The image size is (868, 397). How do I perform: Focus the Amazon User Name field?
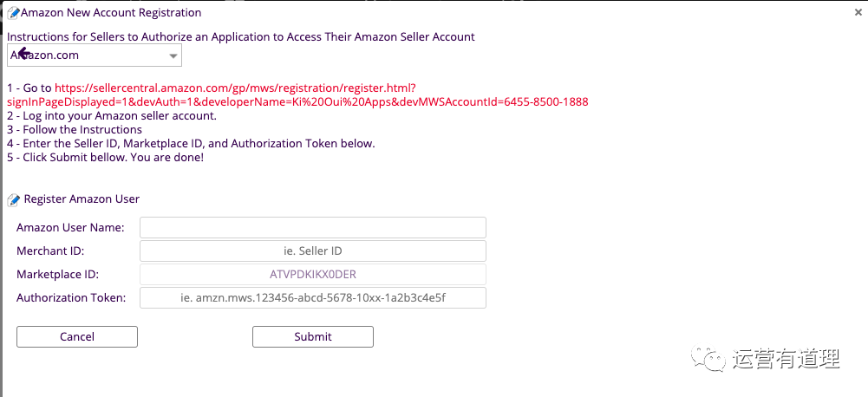(x=313, y=228)
